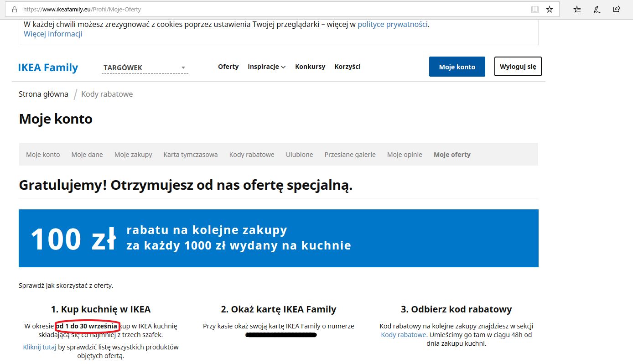Add page to favorites star icon

(x=550, y=9)
